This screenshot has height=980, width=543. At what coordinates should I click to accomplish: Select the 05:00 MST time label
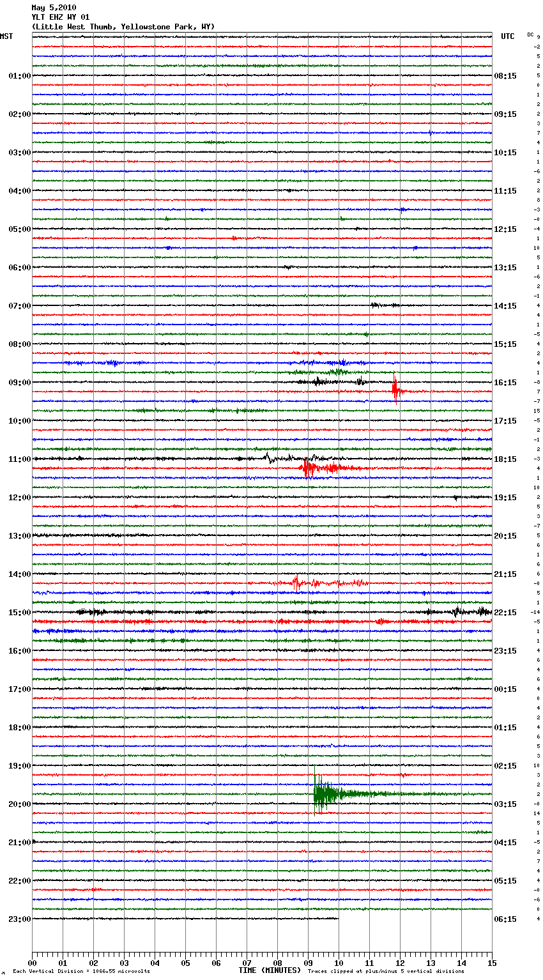click(x=20, y=229)
